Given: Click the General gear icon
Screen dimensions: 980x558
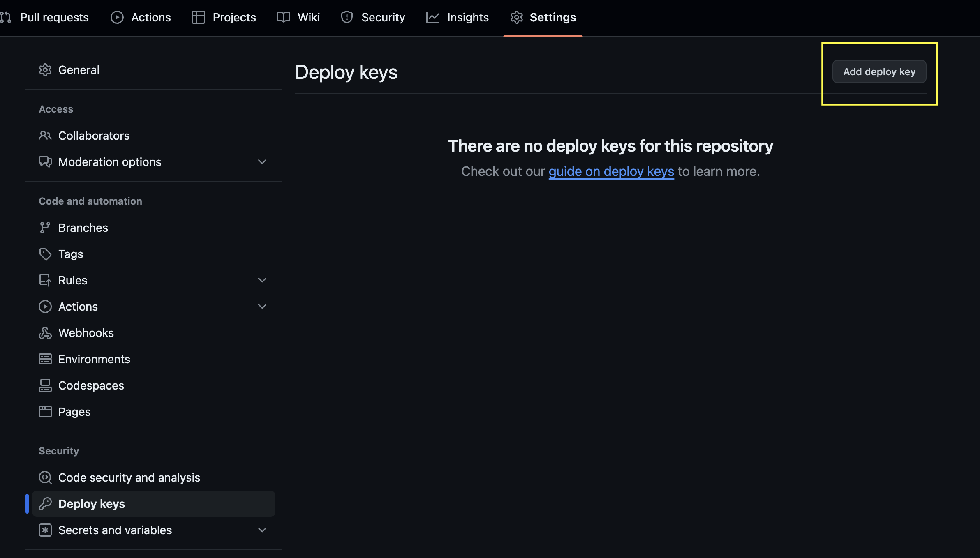Looking at the screenshot, I should coord(45,70).
